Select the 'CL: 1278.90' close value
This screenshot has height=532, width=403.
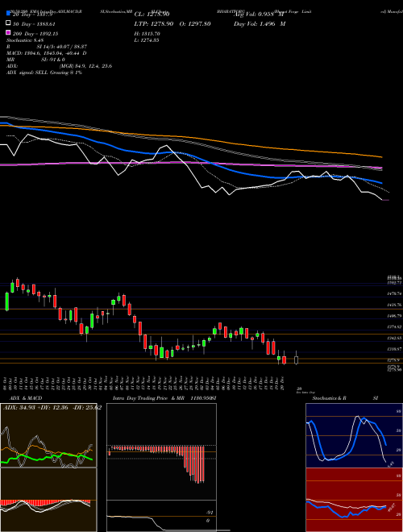tap(152, 15)
